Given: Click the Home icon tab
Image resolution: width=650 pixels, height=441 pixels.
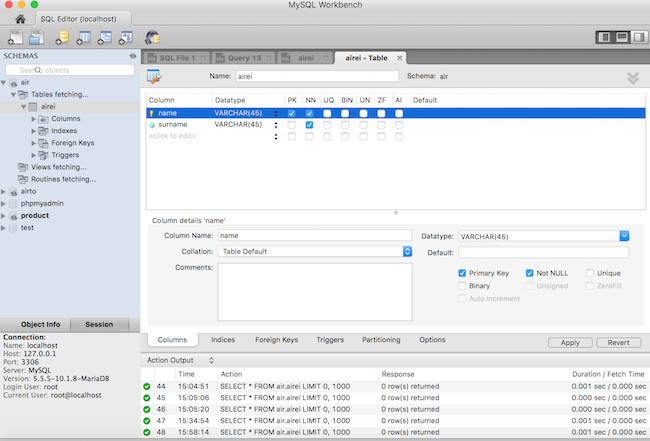Looking at the screenshot, I should 20,18.
